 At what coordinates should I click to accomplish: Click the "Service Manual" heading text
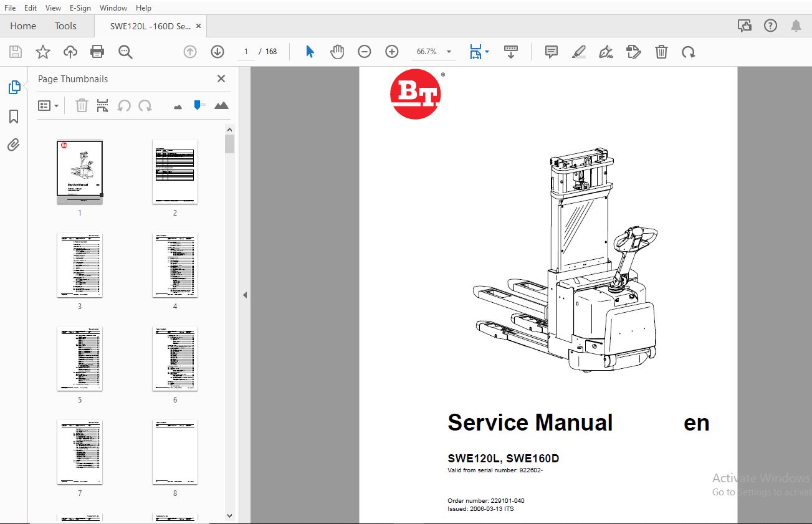click(530, 422)
